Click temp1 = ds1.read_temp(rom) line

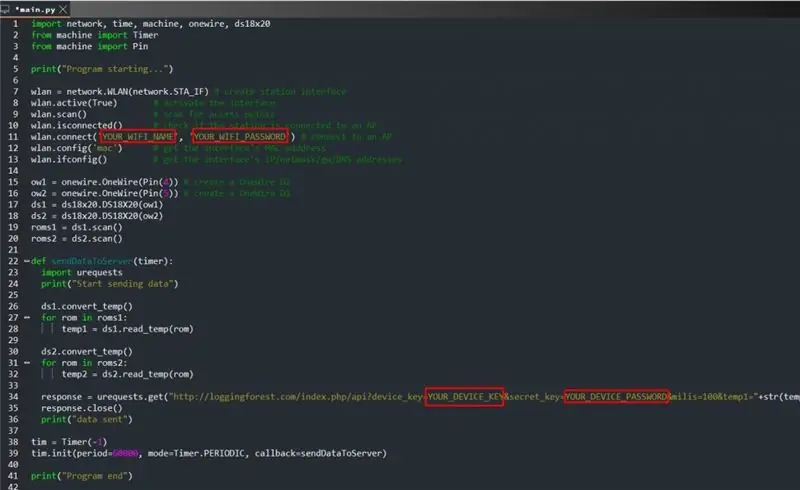point(128,329)
